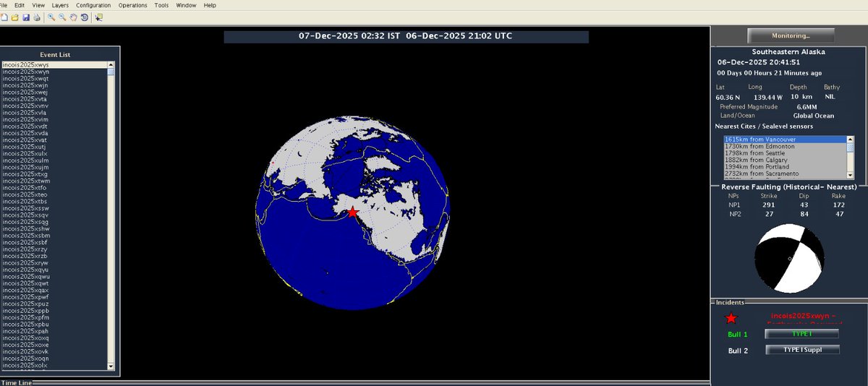Select event incois2025xwyn in Event List
868x386 pixels.
pyautogui.click(x=54, y=72)
